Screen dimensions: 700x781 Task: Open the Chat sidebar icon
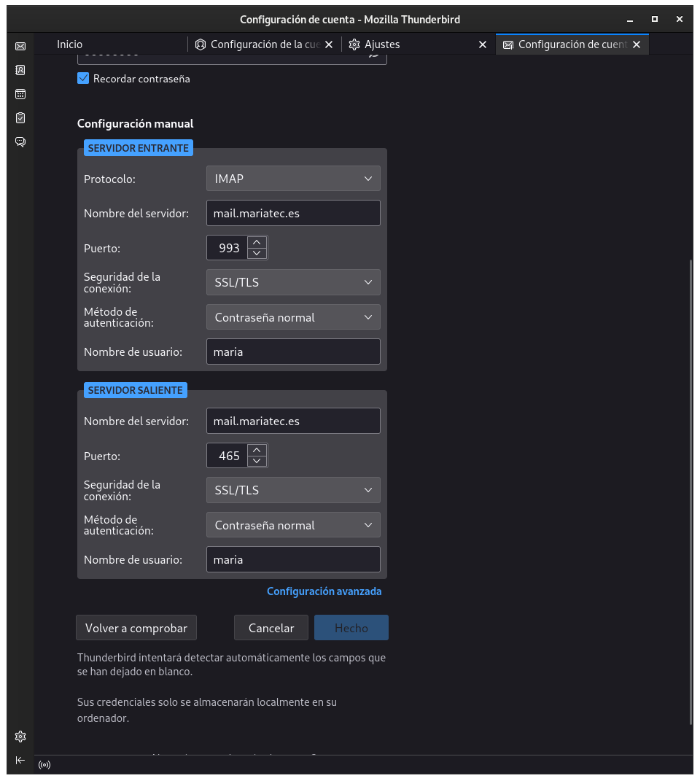[20, 141]
